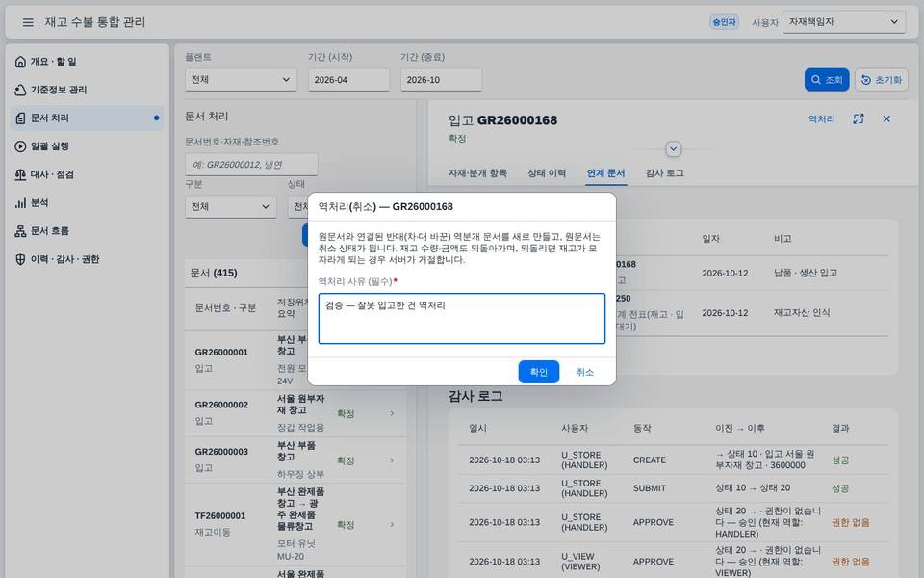The image size is (924, 578).
Task: Click the 역처리 link
Action: [x=821, y=119]
